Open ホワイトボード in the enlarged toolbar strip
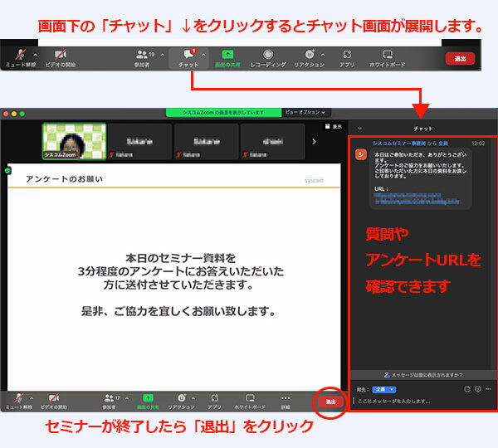The height and width of the screenshot is (448, 498). tap(387, 58)
